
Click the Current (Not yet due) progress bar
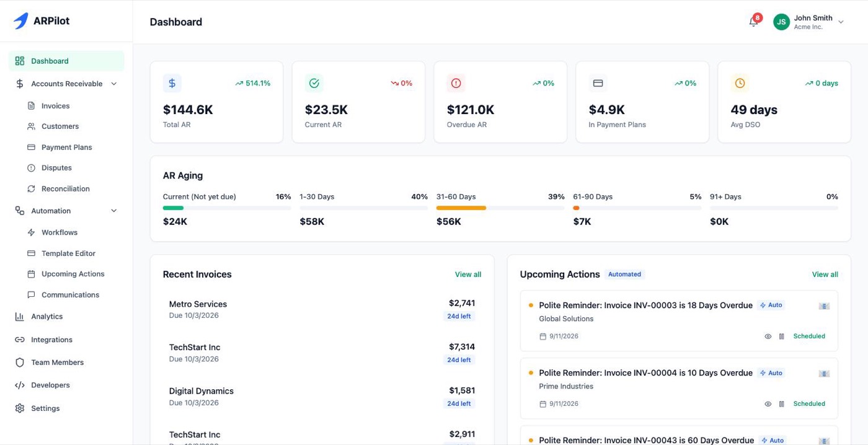[x=227, y=208]
